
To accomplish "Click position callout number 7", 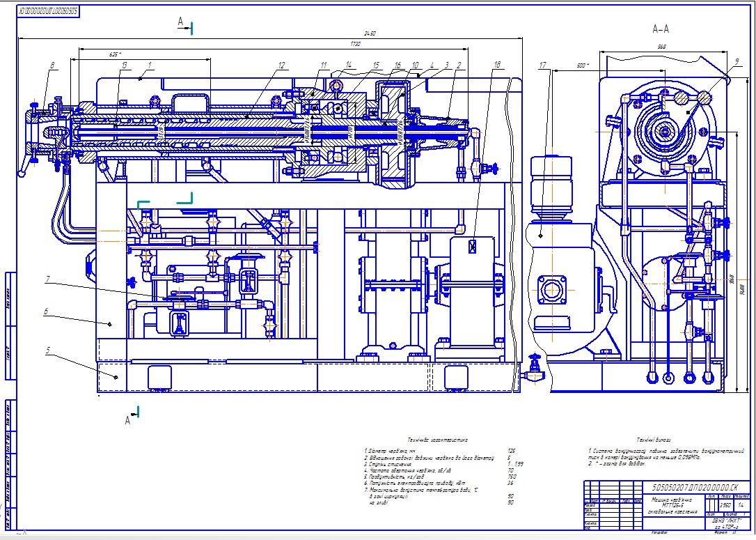I will [48, 279].
